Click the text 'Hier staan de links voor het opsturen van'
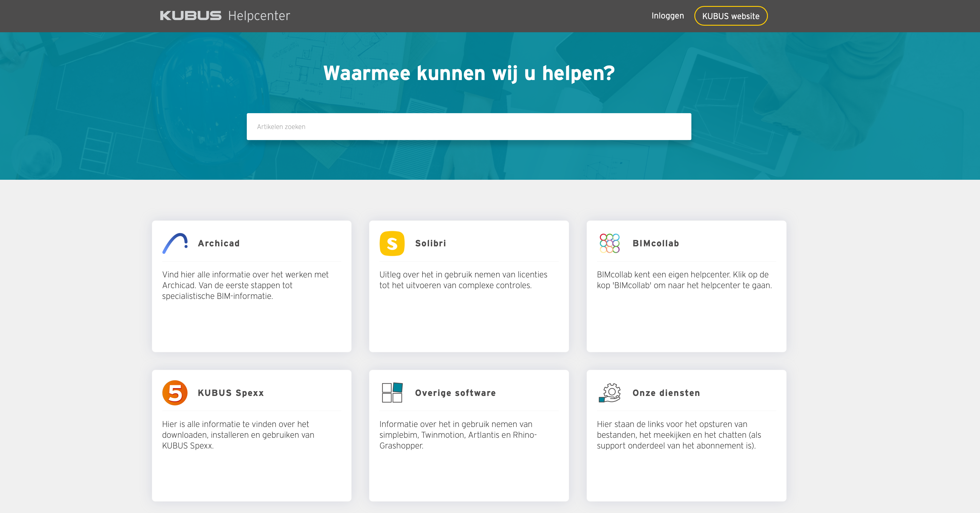 pos(672,424)
